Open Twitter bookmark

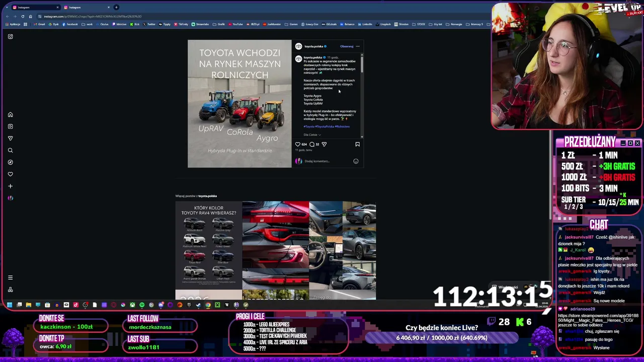149,24
